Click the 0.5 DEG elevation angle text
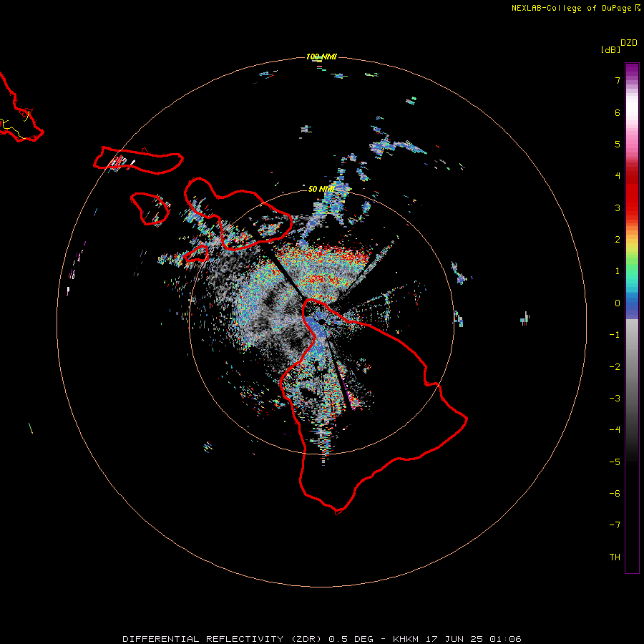644x644 pixels. point(351,639)
